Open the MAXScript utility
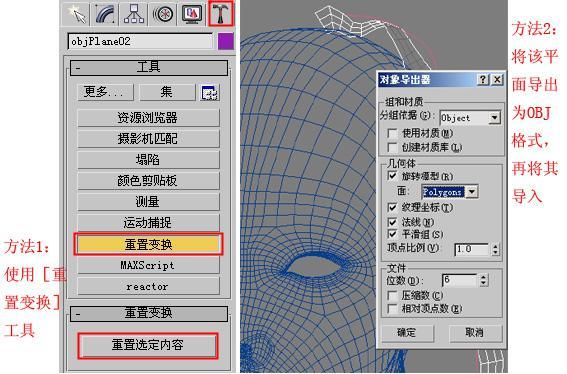567x374 pixels. pyautogui.click(x=148, y=265)
